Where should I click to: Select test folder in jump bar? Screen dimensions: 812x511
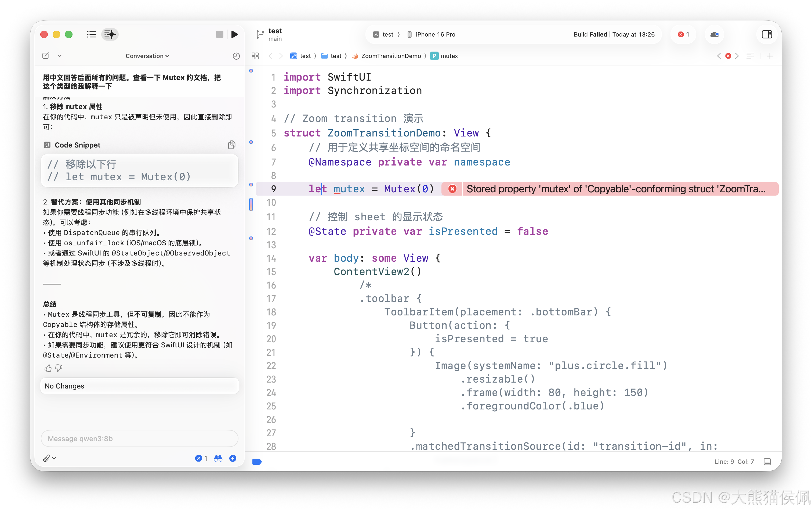[x=331, y=56]
